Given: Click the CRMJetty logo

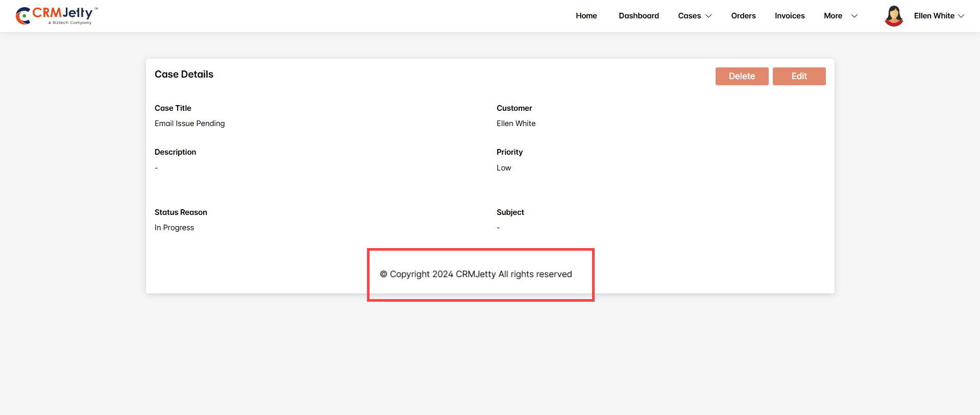Looking at the screenshot, I should (56, 16).
